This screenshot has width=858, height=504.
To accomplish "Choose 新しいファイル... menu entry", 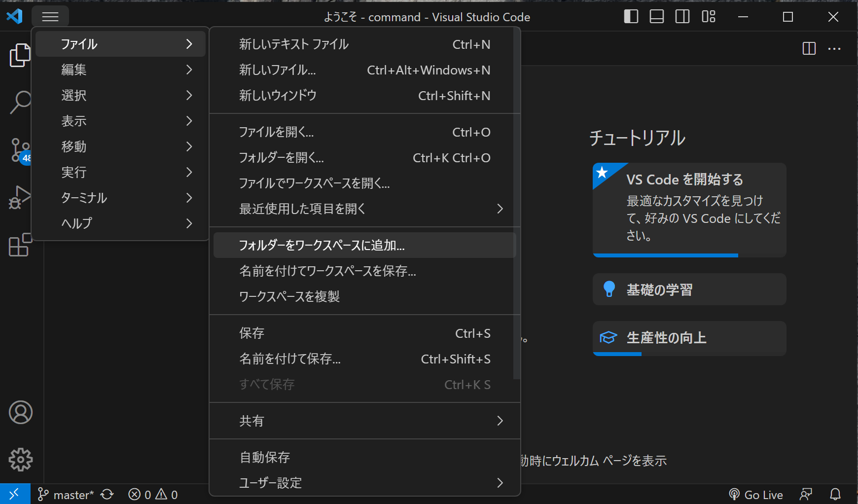I will 364,70.
